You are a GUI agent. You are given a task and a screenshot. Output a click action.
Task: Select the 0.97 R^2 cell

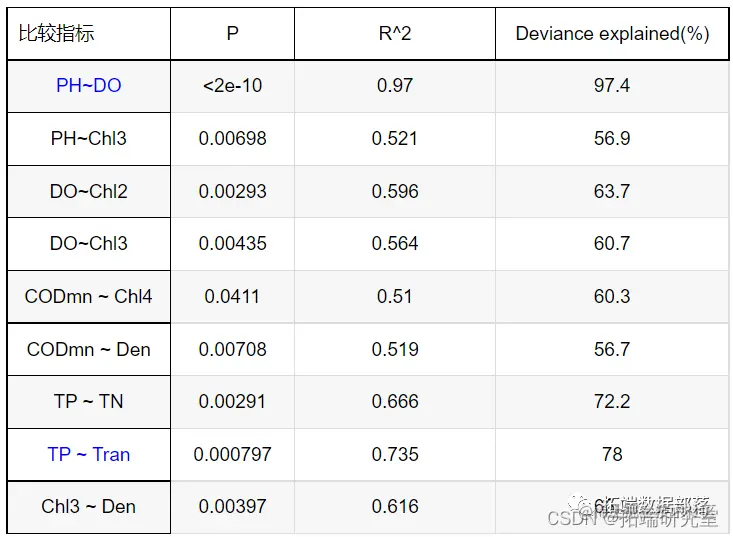(395, 86)
